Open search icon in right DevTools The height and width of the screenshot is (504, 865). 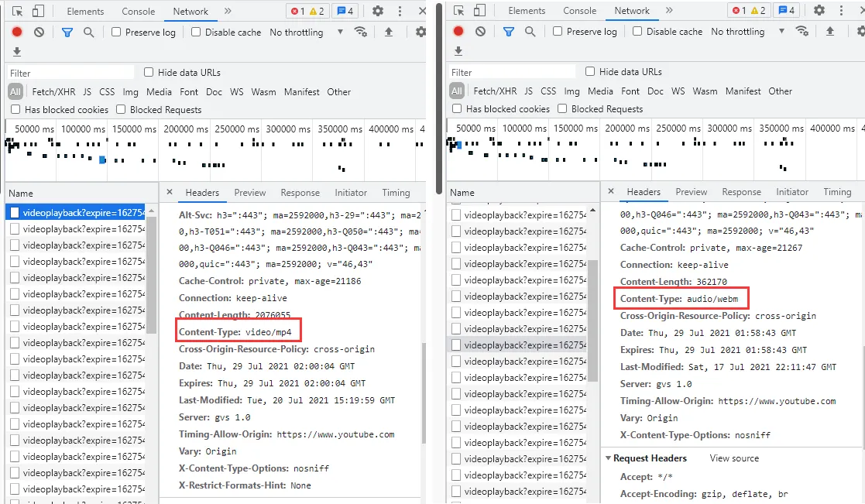pyautogui.click(x=530, y=32)
